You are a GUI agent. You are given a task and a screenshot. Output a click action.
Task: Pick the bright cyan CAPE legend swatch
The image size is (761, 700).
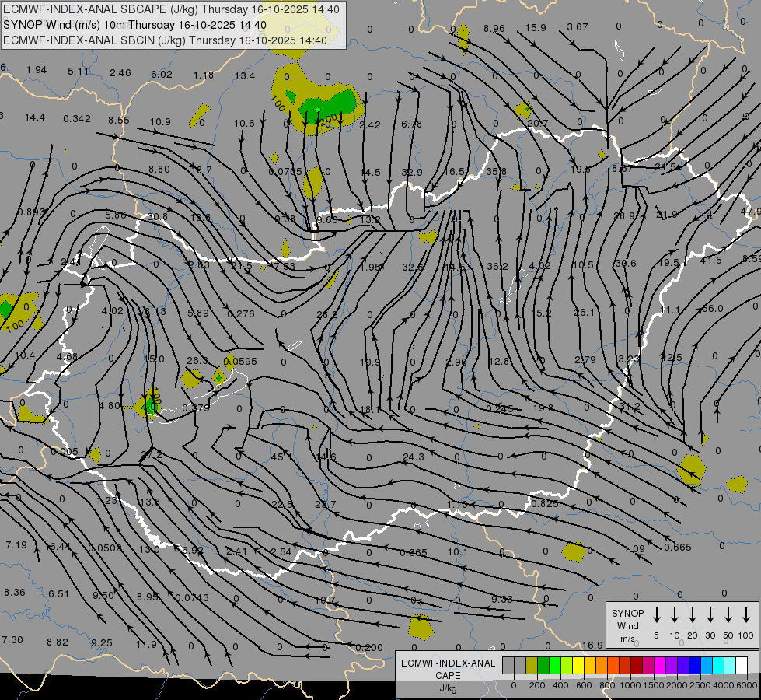point(717,665)
